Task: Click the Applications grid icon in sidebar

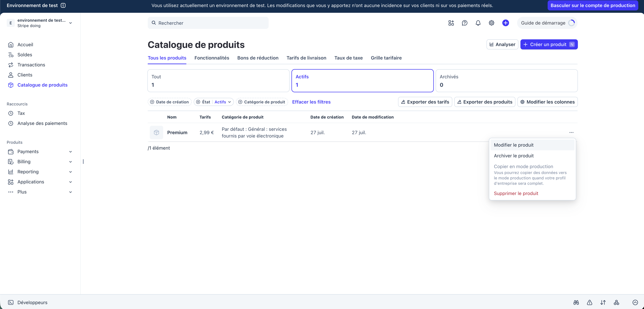Action: pos(11,182)
